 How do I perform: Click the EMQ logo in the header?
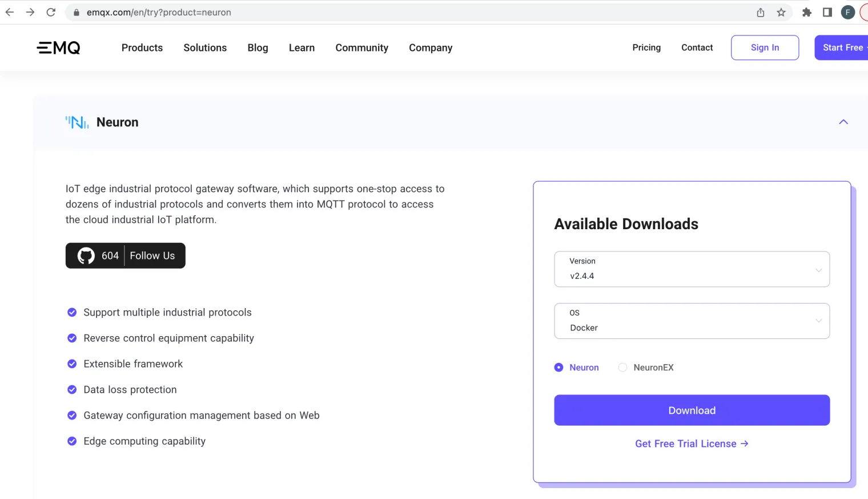[x=58, y=47]
